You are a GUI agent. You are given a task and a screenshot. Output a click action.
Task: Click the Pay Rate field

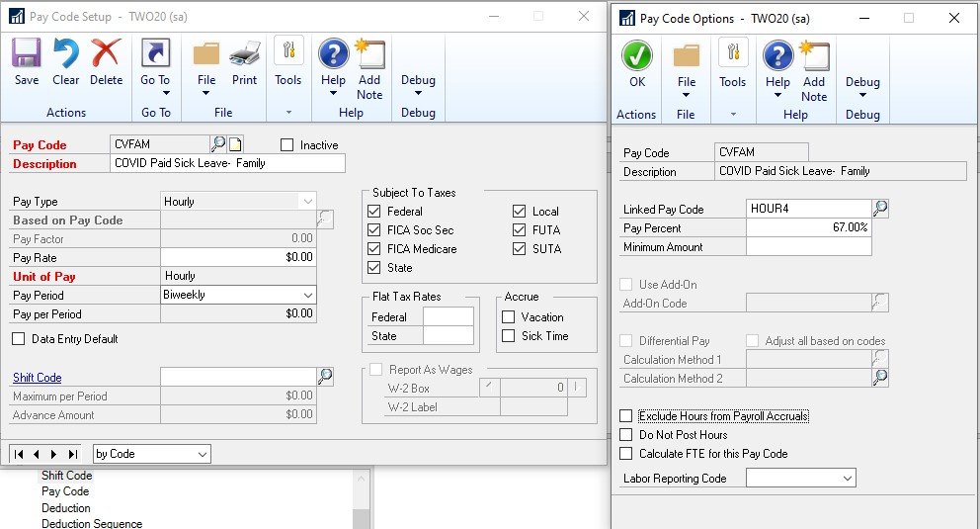(x=238, y=257)
